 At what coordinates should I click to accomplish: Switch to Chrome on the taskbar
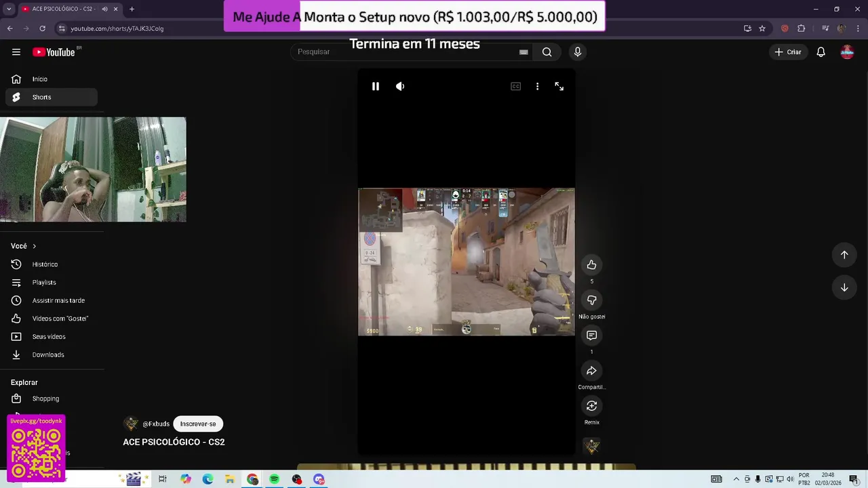252,479
